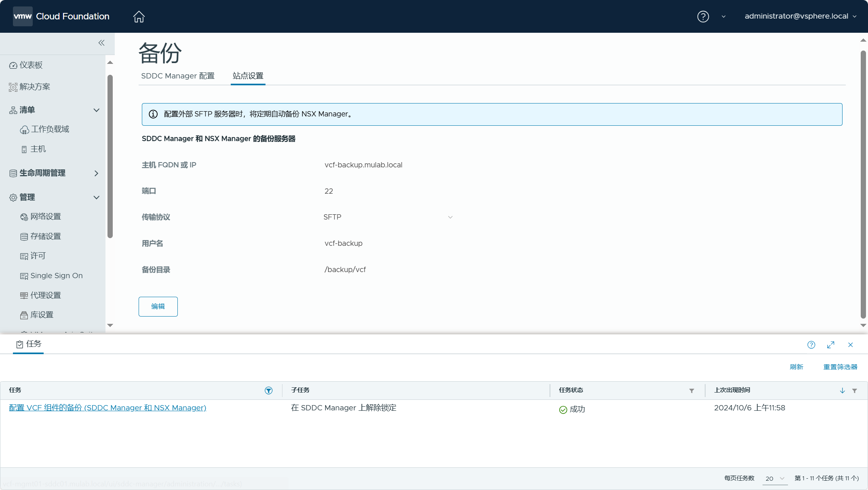Open 网络设置 in the sidebar
Viewport: 868px width, 490px height.
pyautogui.click(x=46, y=217)
